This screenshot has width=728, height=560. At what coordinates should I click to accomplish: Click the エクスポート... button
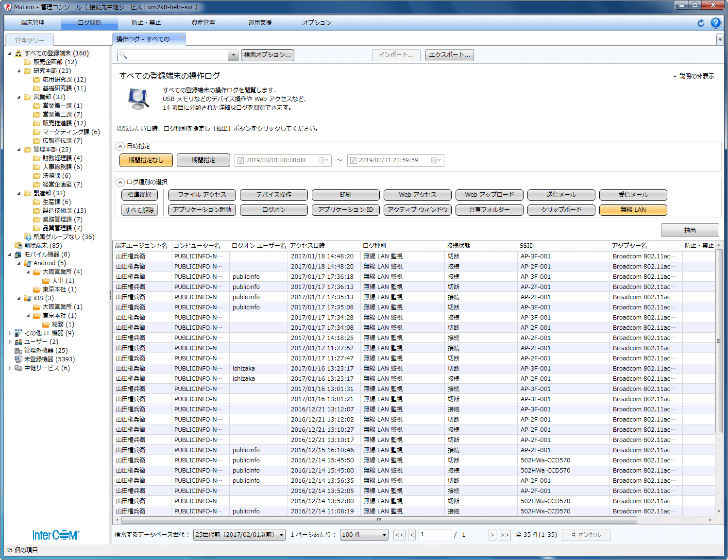click(x=449, y=55)
